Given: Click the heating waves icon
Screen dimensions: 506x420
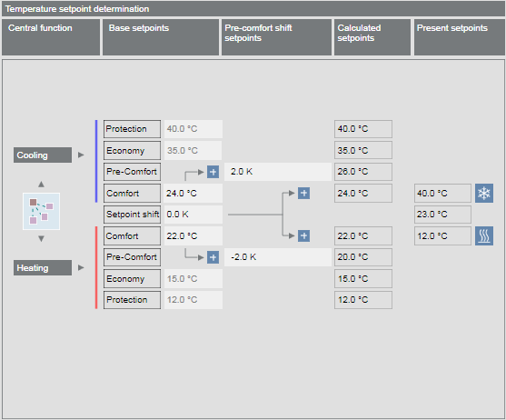Looking at the screenshot, I should click(x=483, y=236).
